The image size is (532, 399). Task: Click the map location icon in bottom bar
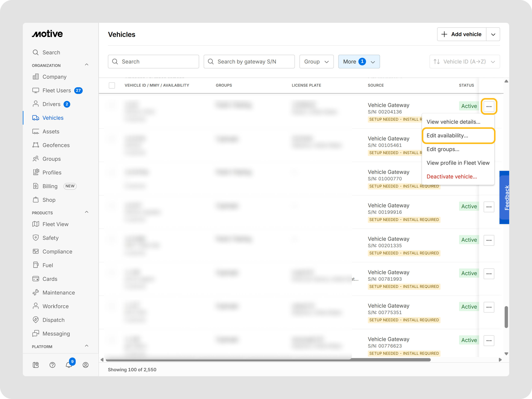pos(36,365)
